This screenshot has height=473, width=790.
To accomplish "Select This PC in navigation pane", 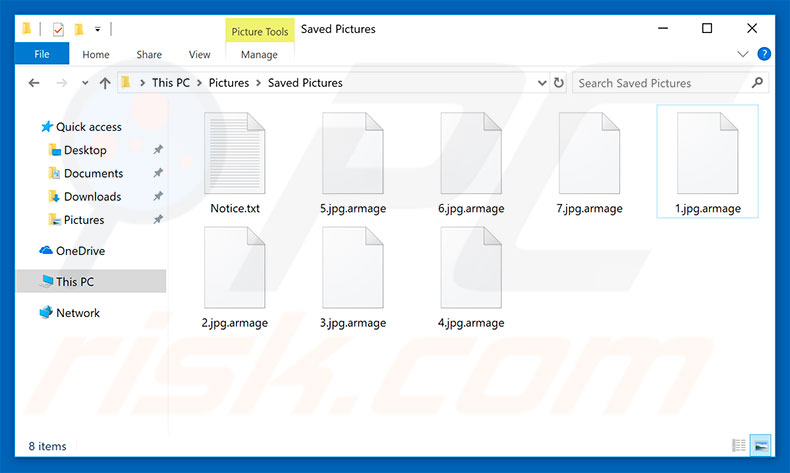I will (x=91, y=281).
